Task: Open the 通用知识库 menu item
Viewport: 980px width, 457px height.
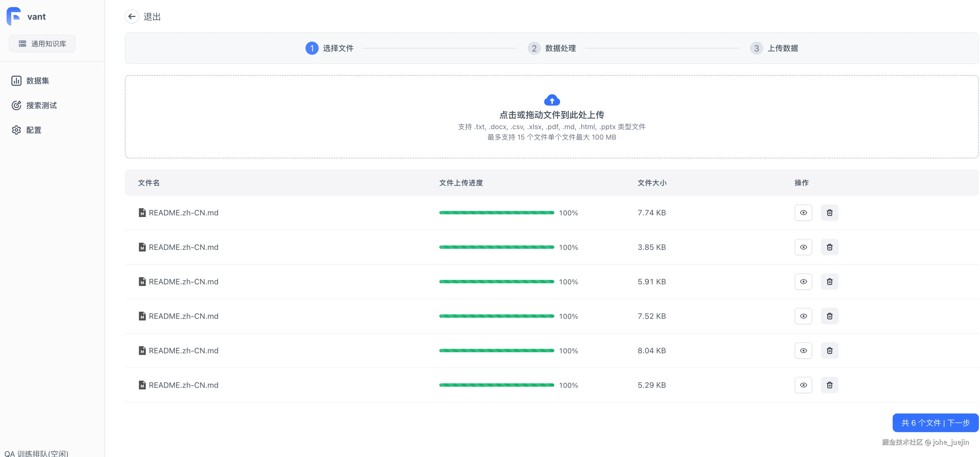Action: (42, 43)
